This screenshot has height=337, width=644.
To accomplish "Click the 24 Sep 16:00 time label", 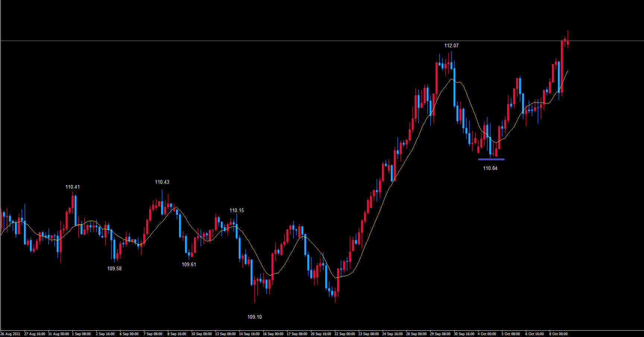I will point(392,334).
